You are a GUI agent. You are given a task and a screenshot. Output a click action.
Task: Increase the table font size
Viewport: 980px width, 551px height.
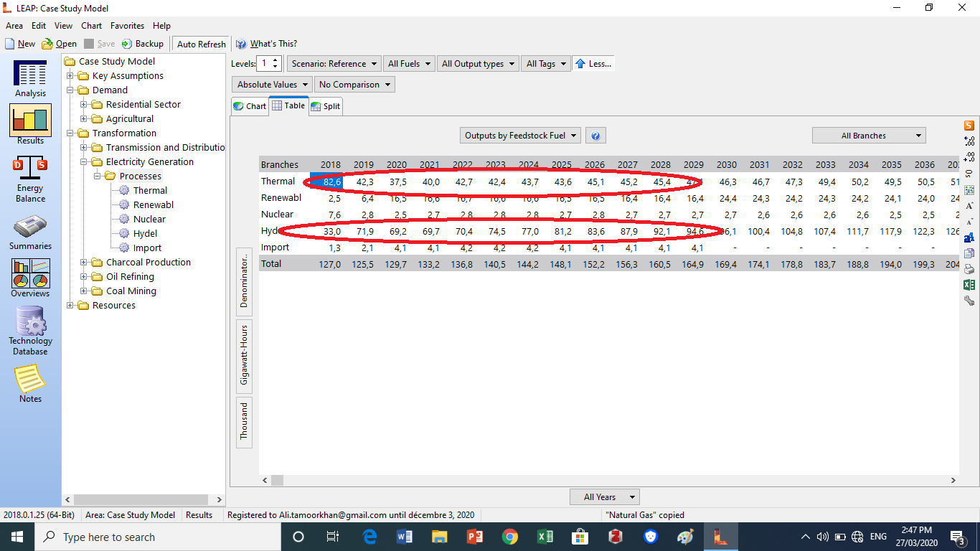pos(969,205)
